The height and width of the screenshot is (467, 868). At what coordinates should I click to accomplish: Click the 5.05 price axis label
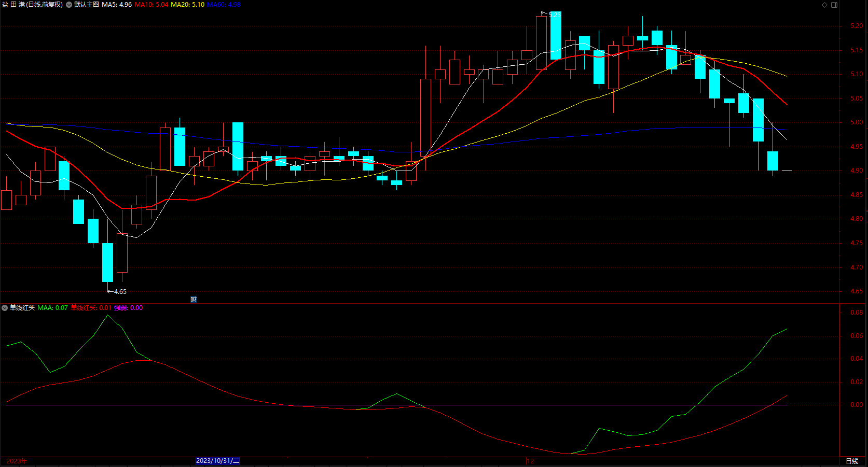(857, 98)
